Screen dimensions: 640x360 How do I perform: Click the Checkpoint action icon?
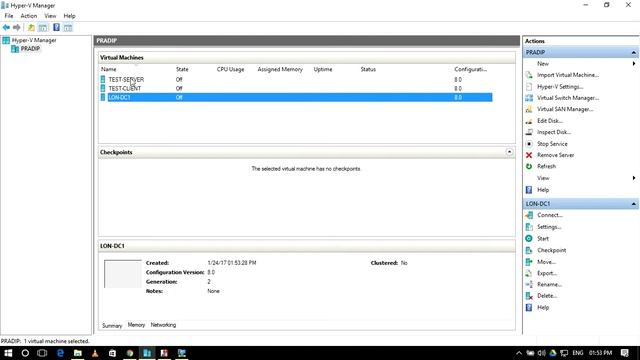(x=529, y=250)
